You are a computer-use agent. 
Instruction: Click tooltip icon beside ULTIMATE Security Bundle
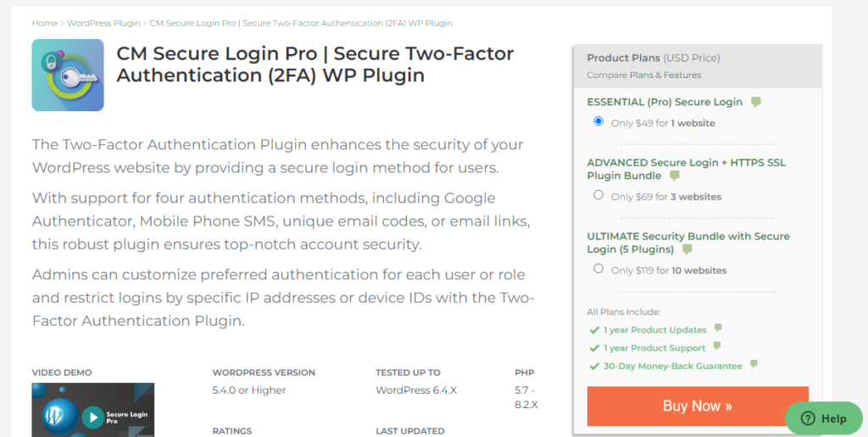click(687, 249)
